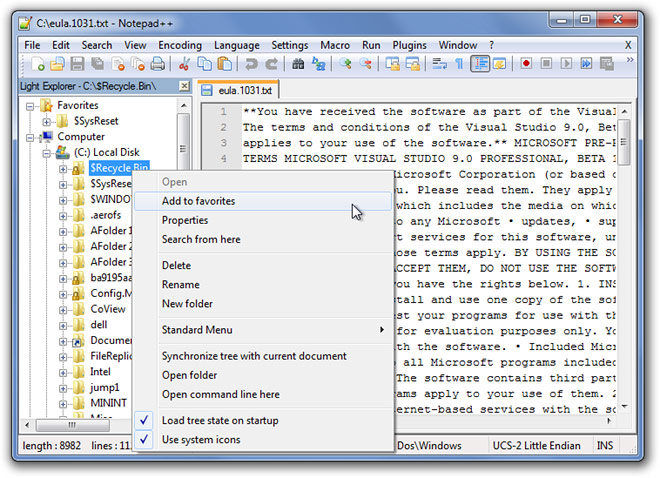Zoom in with the magnifier plus icon
Image resolution: width=660 pixels, height=478 pixels.
click(346, 64)
